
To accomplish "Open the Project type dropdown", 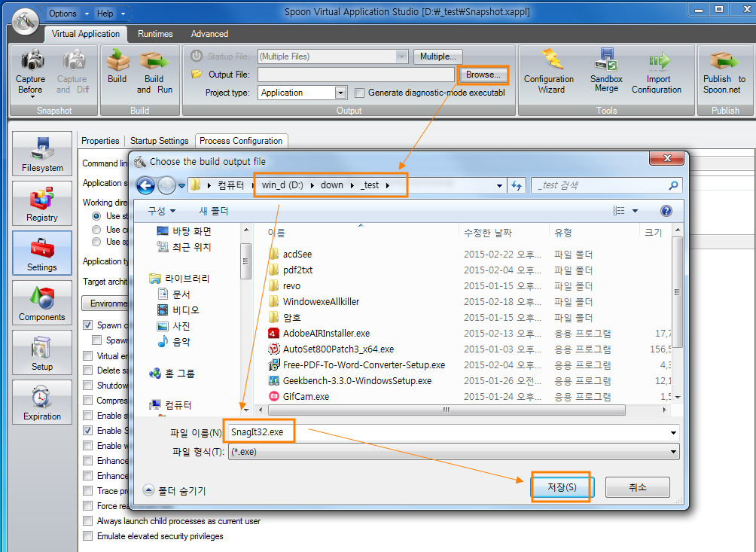I will click(x=340, y=93).
